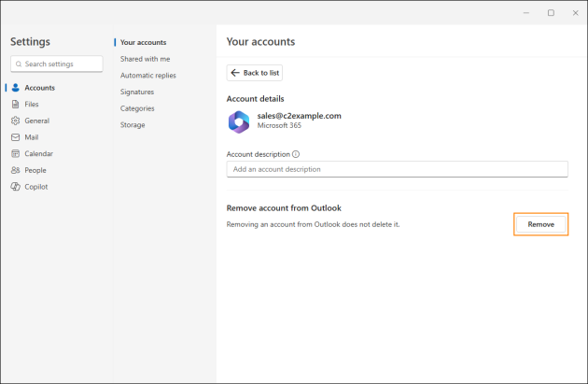
Task: Click the Account description info icon
Action: (x=296, y=154)
